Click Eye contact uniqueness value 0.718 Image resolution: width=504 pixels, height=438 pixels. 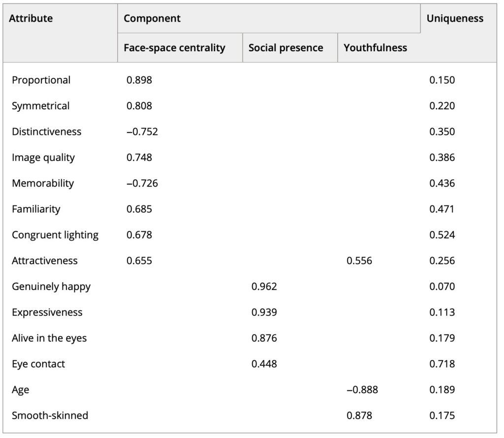[442, 364]
